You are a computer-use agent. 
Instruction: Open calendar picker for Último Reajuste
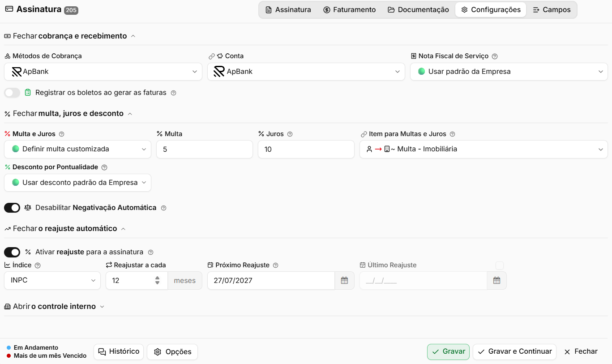[496, 281]
